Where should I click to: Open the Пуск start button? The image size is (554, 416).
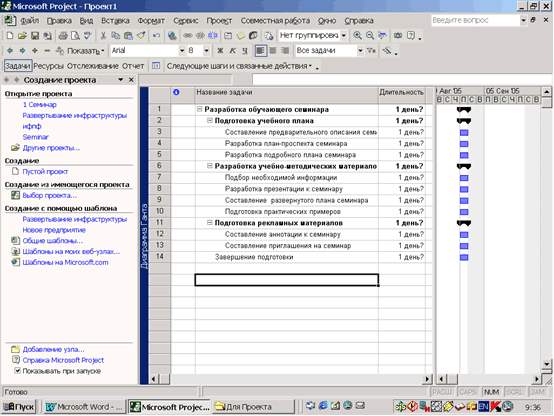pyautogui.click(x=19, y=407)
